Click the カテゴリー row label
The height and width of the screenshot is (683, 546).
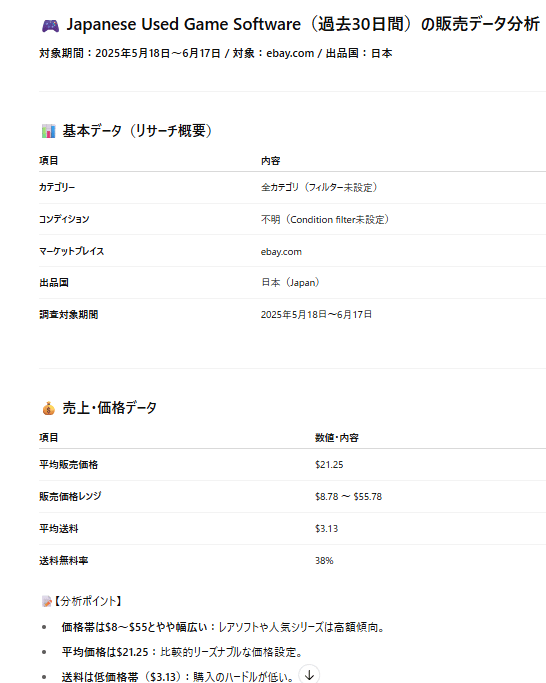point(57,187)
